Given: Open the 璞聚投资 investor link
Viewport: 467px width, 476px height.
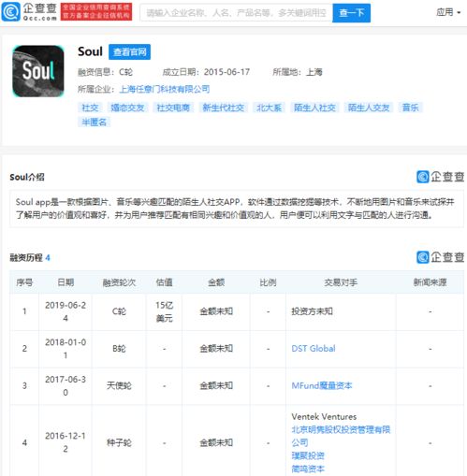Looking at the screenshot, I should pyautogui.click(x=308, y=455).
